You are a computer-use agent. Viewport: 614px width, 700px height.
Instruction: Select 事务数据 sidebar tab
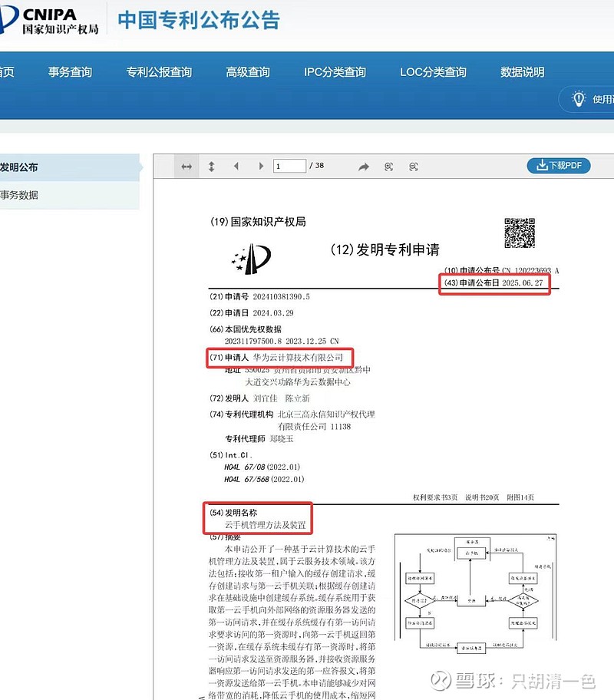pos(69,195)
